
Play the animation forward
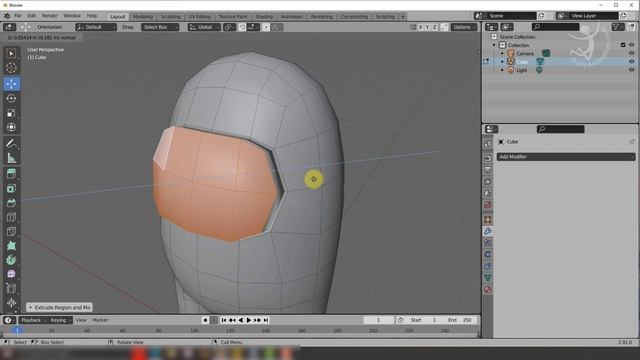pyautogui.click(x=249, y=320)
